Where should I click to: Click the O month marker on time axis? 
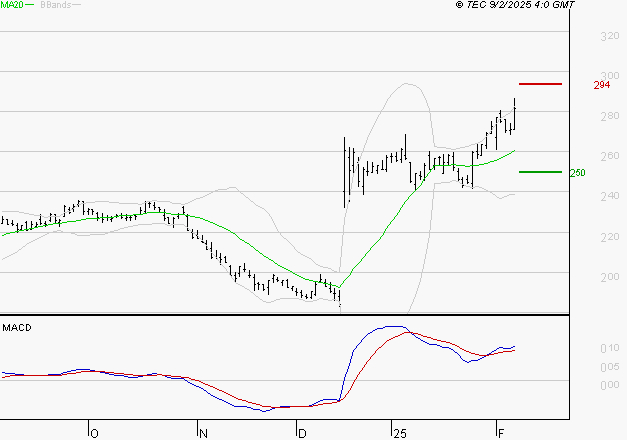94,434
